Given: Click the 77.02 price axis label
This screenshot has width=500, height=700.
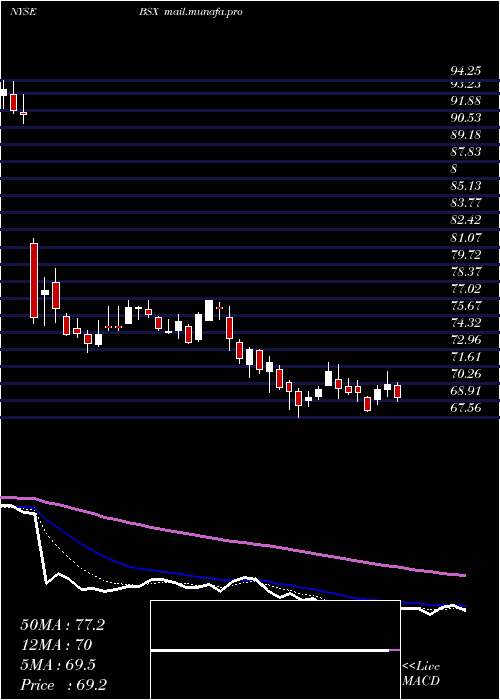Looking at the screenshot, I should pos(466,288).
